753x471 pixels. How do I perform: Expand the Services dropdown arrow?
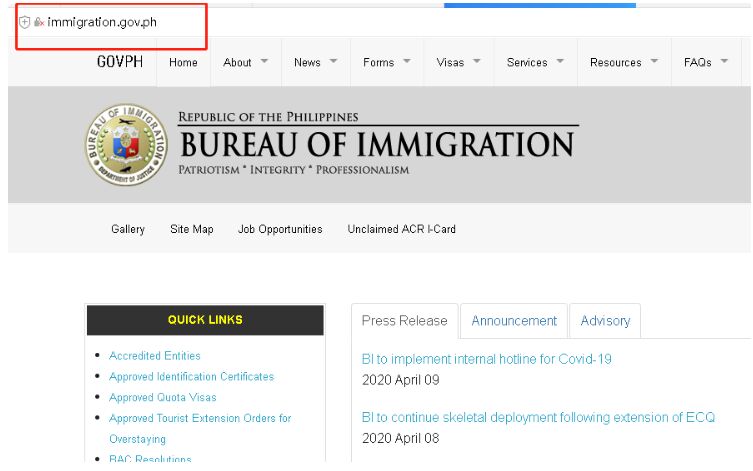coord(560,61)
